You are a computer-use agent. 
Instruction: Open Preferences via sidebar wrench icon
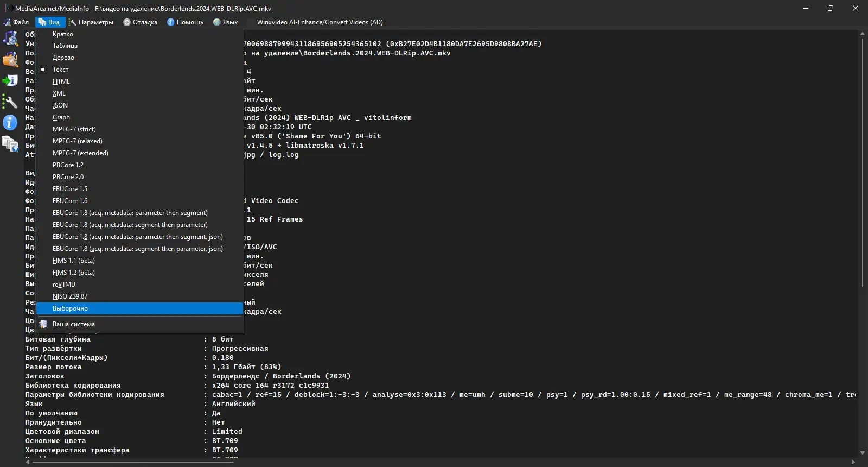10,102
